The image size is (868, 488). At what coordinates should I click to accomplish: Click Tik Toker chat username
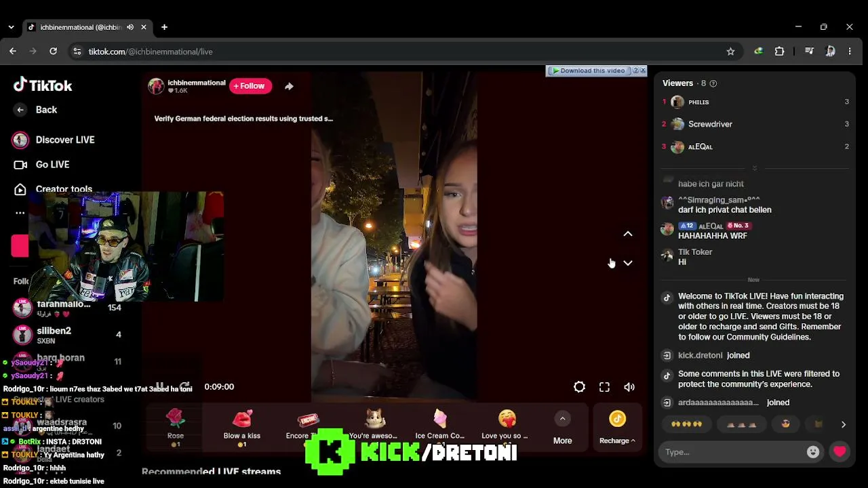tap(695, 252)
